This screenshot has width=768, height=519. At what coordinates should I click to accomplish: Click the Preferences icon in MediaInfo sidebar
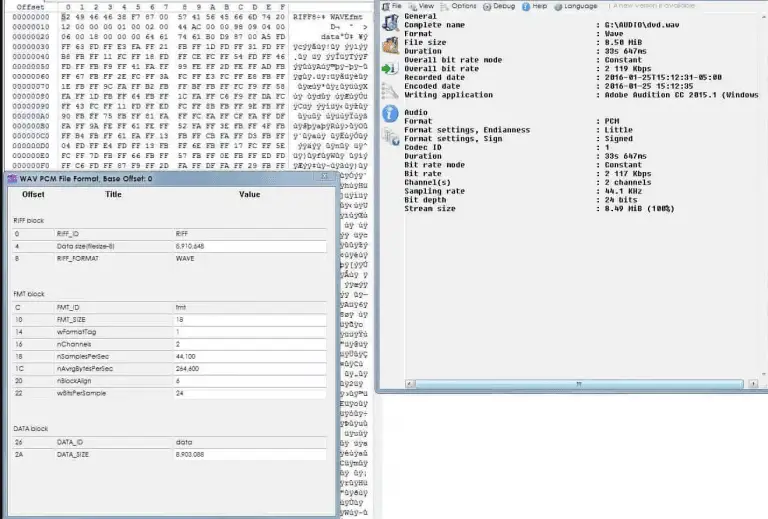(x=391, y=137)
